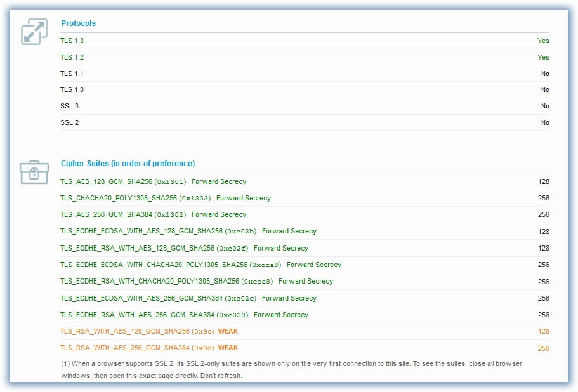Screen dimensions: 578x392
Task: Select weak TLS_RSA_WITH_AES_256_GCM_SHA384 cipher name
Action: coord(125,348)
